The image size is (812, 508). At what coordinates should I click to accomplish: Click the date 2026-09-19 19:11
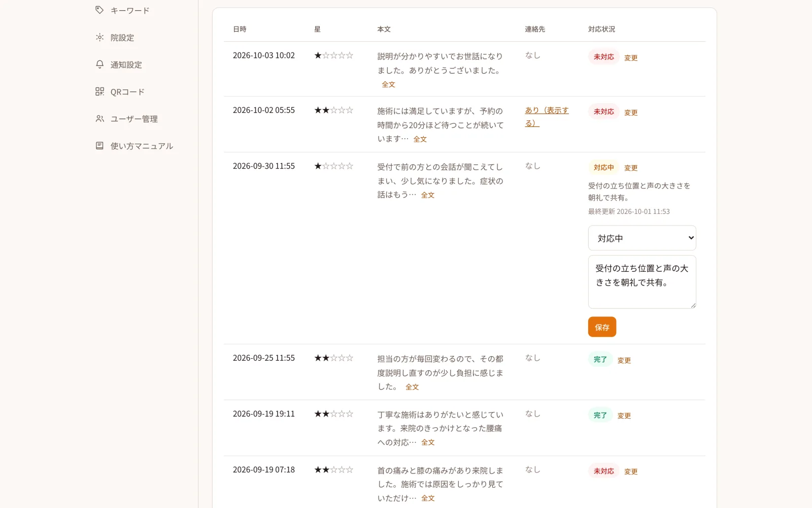(x=264, y=414)
